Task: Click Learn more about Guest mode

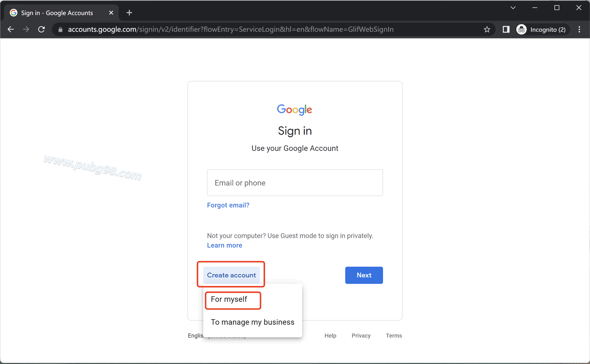Action: pos(224,245)
